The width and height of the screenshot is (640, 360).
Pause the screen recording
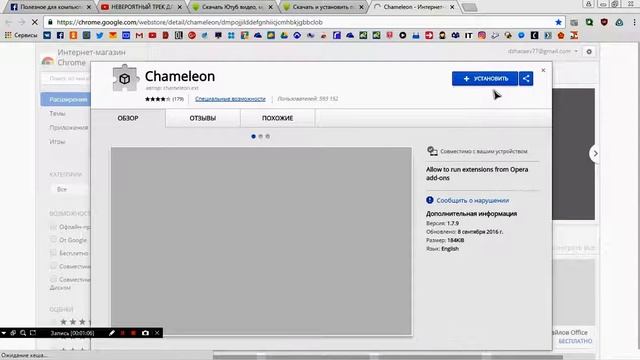[x=122, y=333]
